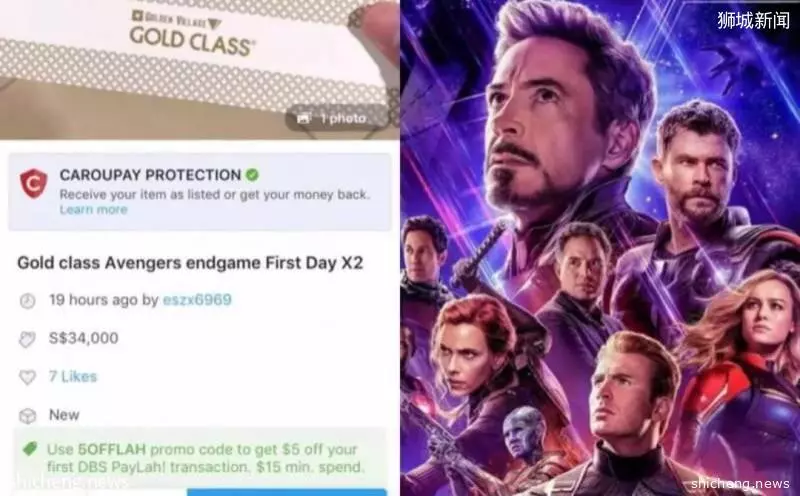Click the green verified checkmark badge
This screenshot has width=800, height=496.
pos(252,175)
